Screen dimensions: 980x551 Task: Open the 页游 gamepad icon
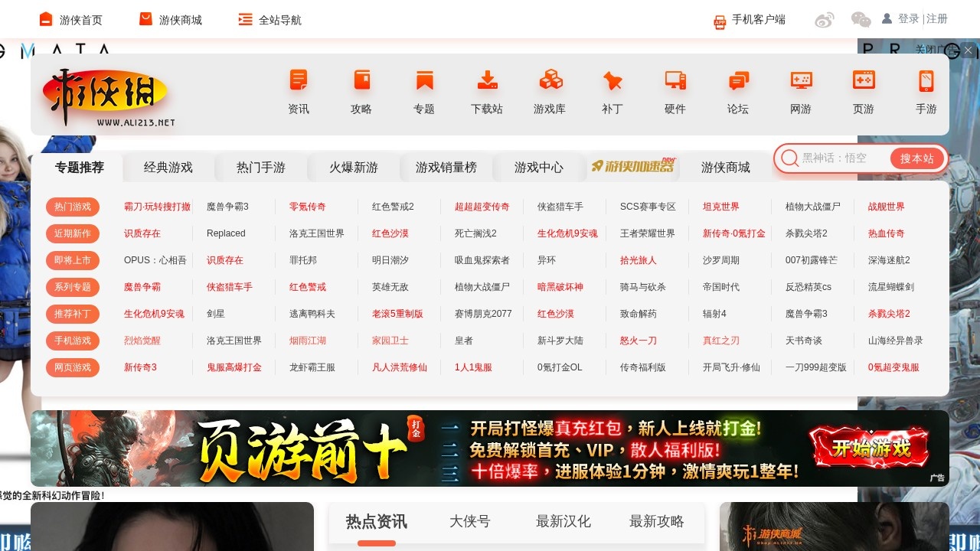(x=864, y=80)
